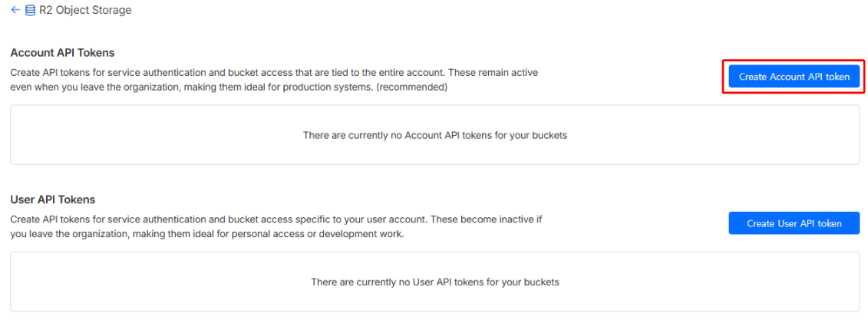Image resolution: width=868 pixels, height=323 pixels.
Task: Click the no User API tokens message
Action: [x=435, y=282]
